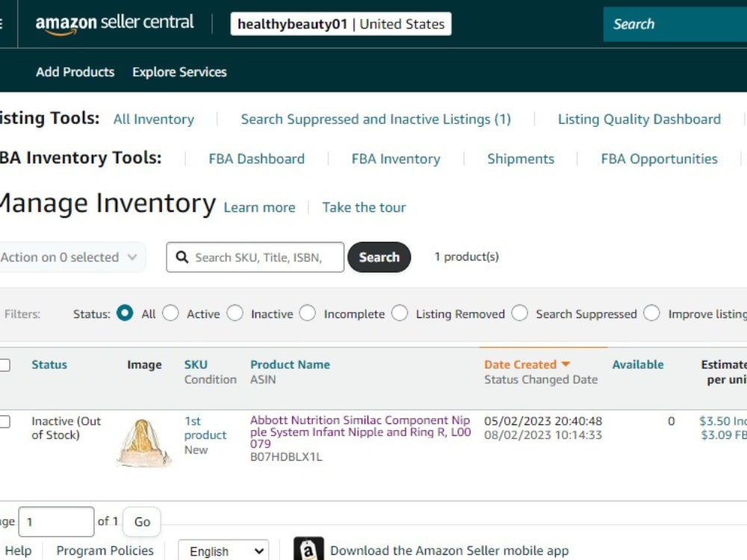
Task: Open Shipments
Action: [521, 158]
